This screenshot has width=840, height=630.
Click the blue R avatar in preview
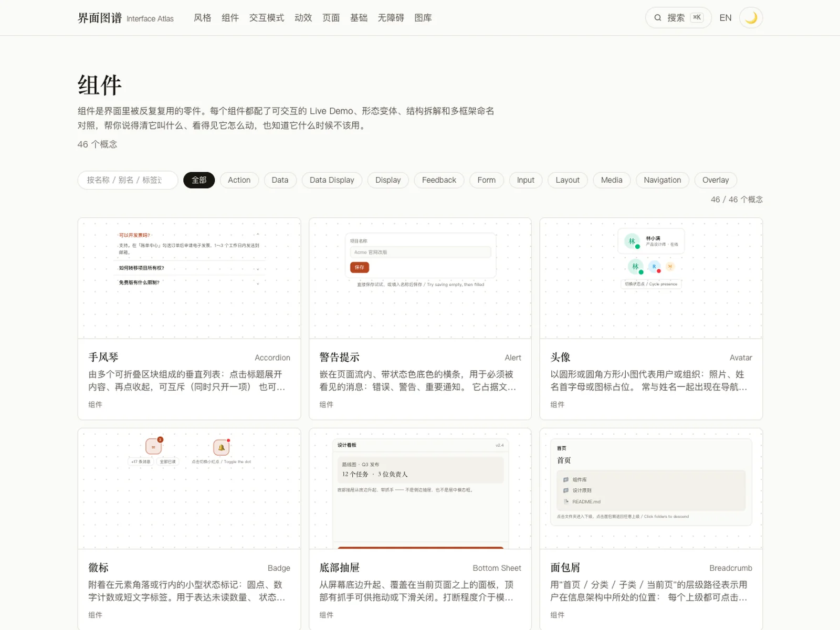[654, 267]
